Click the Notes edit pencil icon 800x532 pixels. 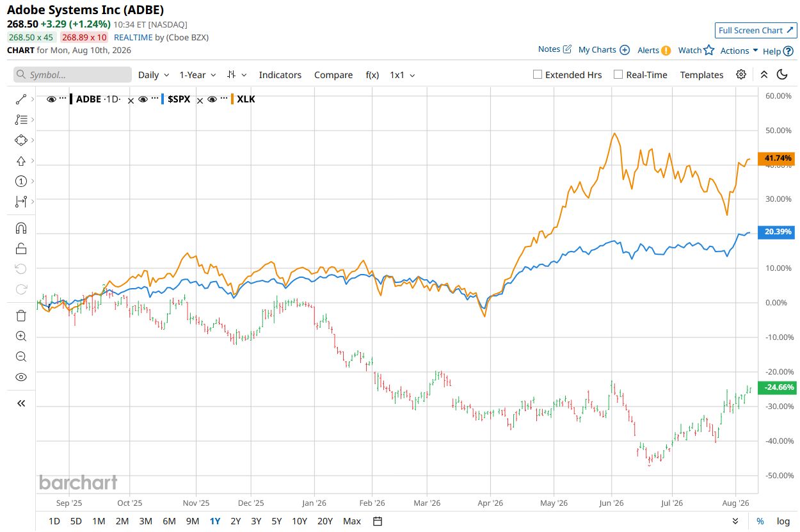567,49
